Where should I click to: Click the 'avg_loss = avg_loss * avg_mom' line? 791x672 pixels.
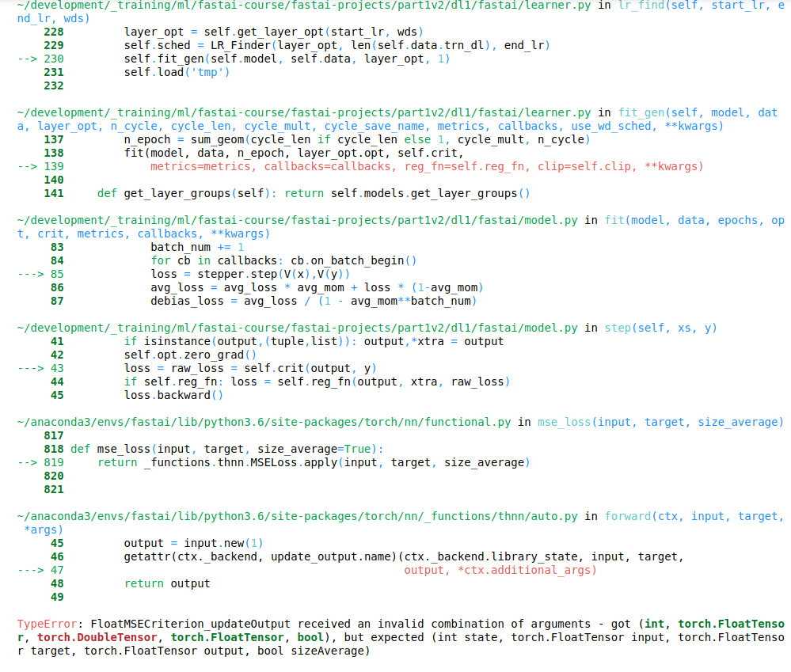pos(317,287)
